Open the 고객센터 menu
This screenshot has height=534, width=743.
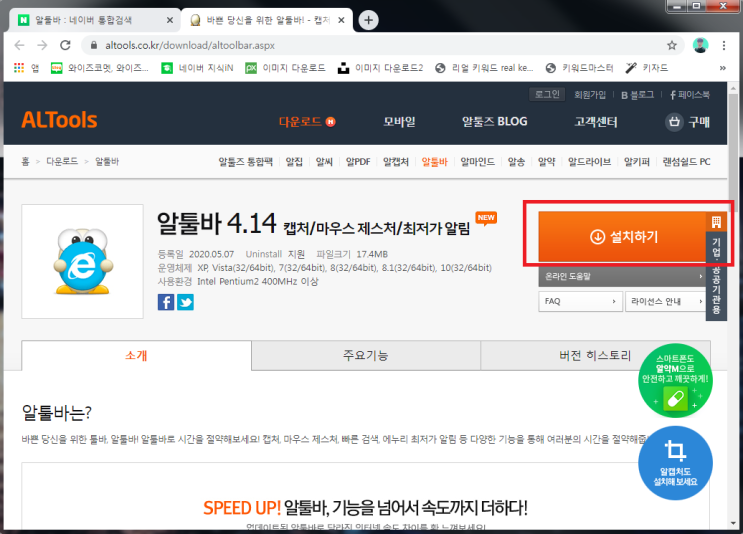[x=596, y=122]
